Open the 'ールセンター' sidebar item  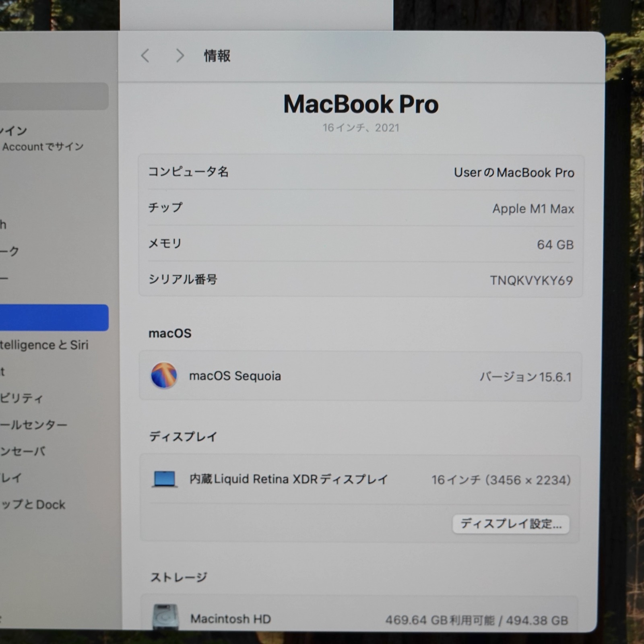33,425
